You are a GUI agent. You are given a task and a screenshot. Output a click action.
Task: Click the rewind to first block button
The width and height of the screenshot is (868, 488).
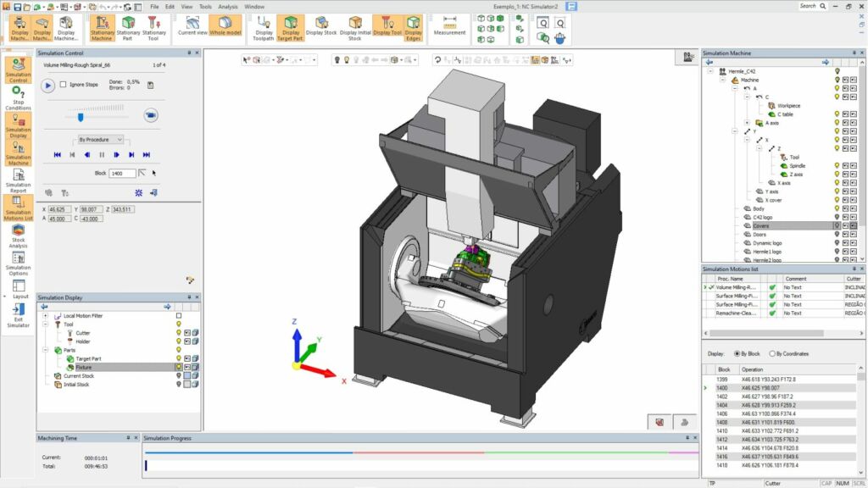[x=58, y=155]
